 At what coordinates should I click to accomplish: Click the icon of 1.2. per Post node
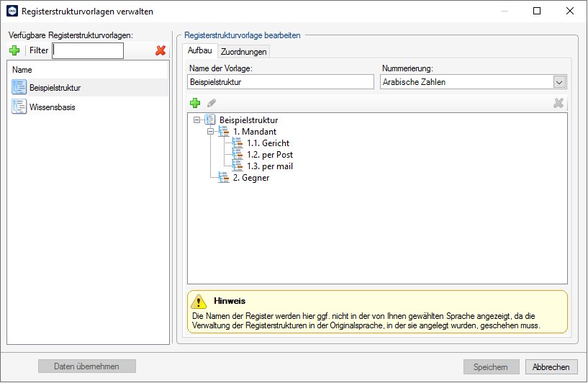click(x=238, y=155)
